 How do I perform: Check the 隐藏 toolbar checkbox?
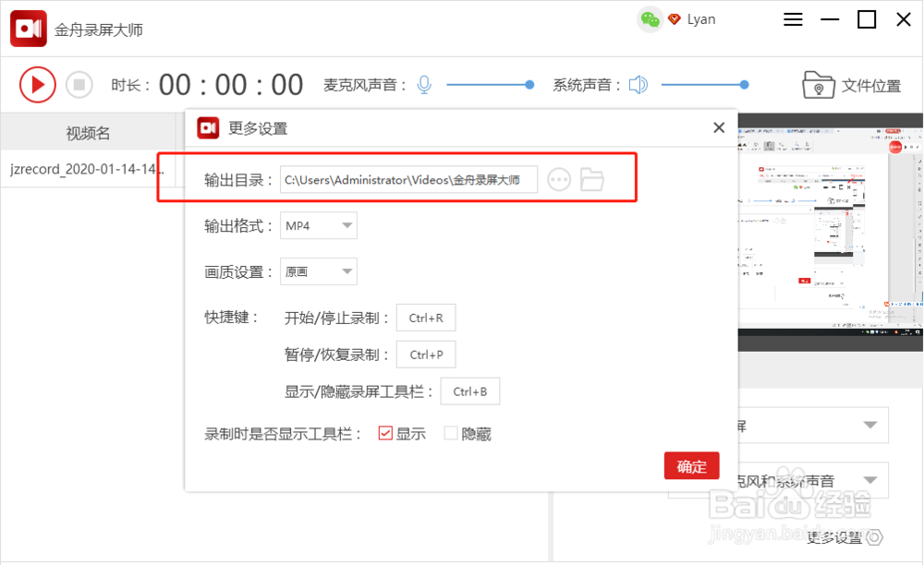coord(451,433)
